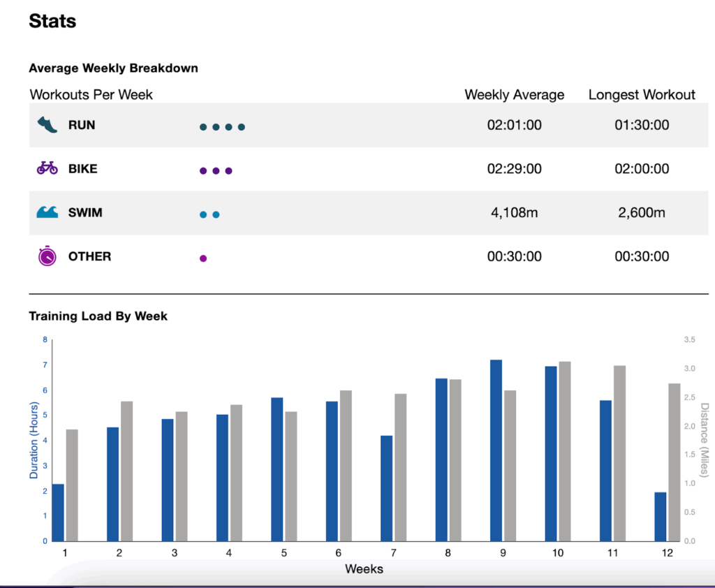This screenshot has height=588, width=715.
Task: Click the Distance (Miles) axis label
Action: click(x=704, y=440)
